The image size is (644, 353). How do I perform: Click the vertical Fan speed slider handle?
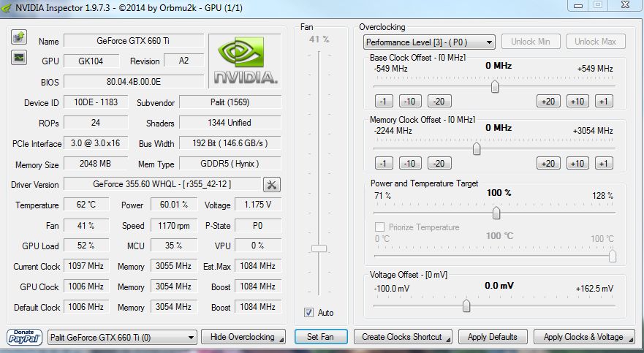point(319,248)
